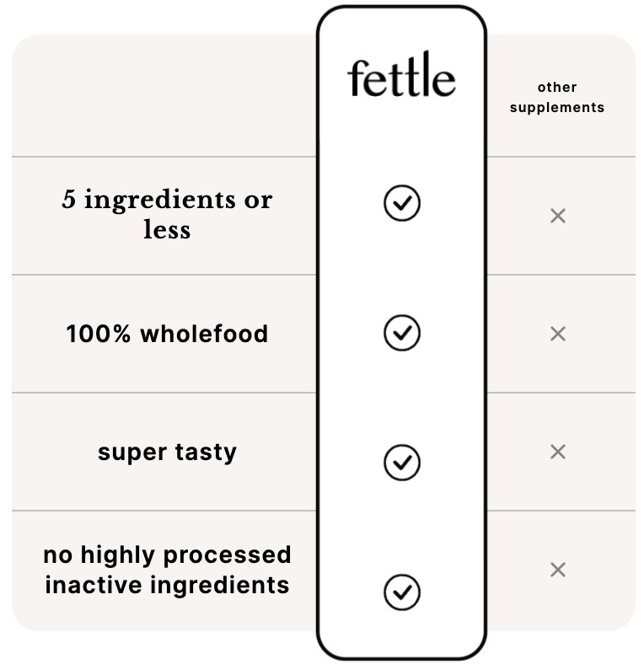Click the word 'other' above supplements
644x664 pixels.
[557, 88]
